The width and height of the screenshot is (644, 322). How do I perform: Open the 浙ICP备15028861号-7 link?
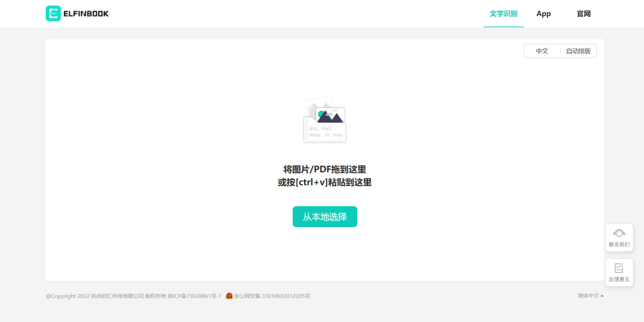194,296
